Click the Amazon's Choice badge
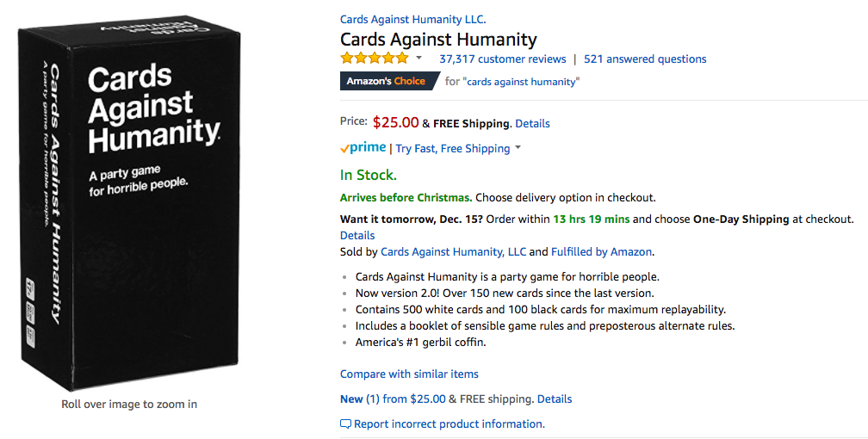 (x=386, y=81)
